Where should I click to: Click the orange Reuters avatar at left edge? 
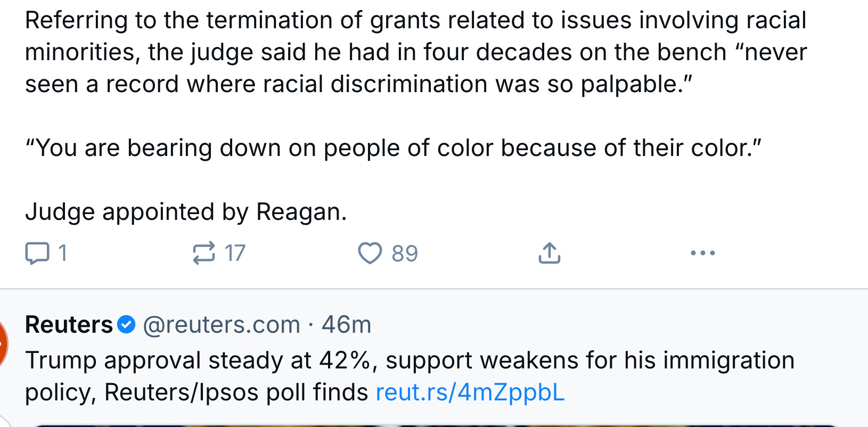3,344
